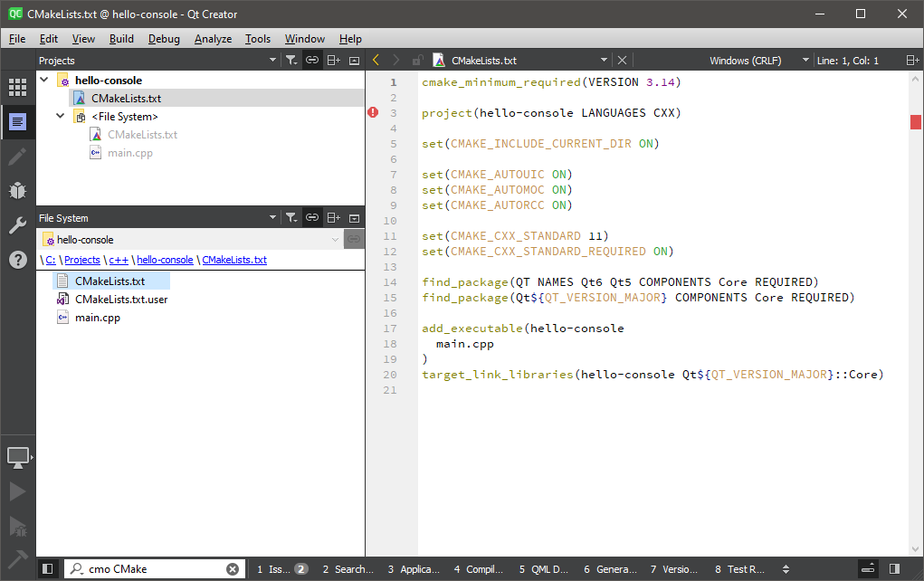Screen dimensions: 924x581
Task: Click the locator search input field
Action: 154,569
